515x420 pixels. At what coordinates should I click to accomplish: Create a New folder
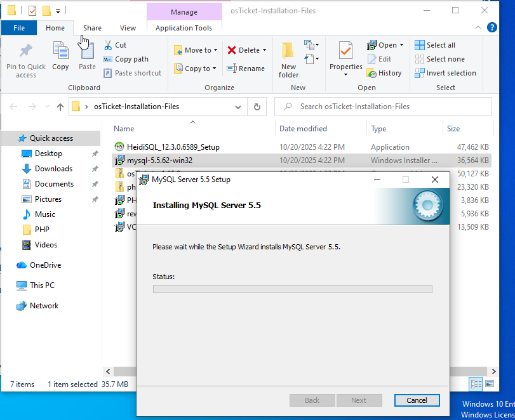click(x=288, y=60)
